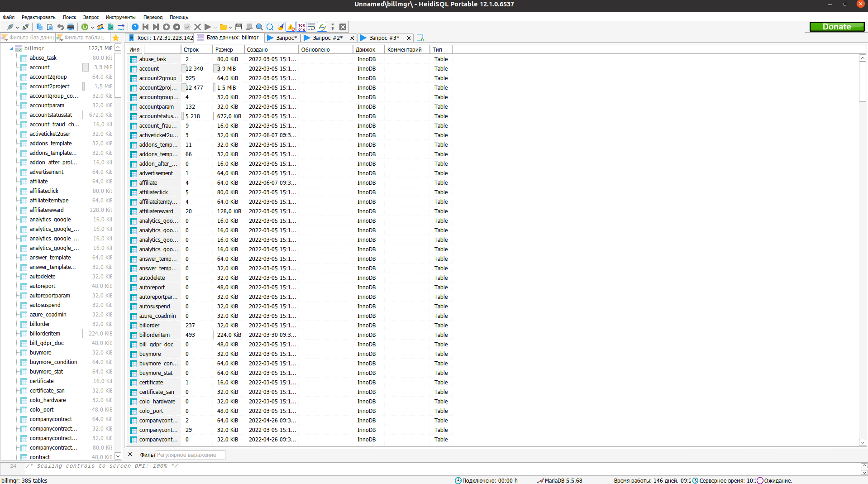Click the Delete row circle-x icon
868x484 pixels.
click(x=176, y=27)
